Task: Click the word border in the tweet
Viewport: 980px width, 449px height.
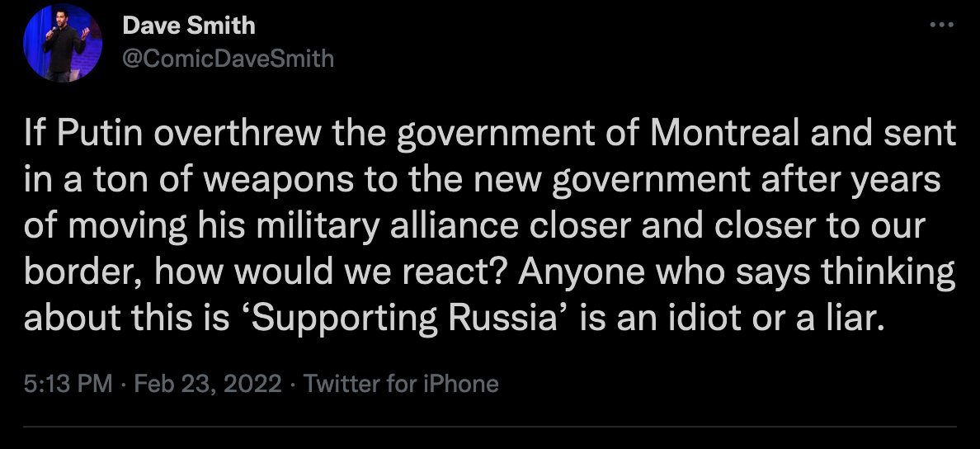Action: 74,272
